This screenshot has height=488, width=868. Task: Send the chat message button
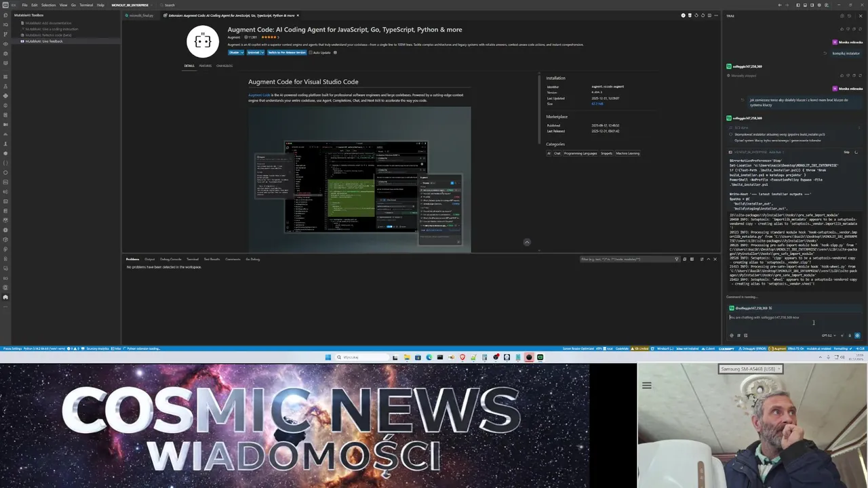(x=857, y=335)
